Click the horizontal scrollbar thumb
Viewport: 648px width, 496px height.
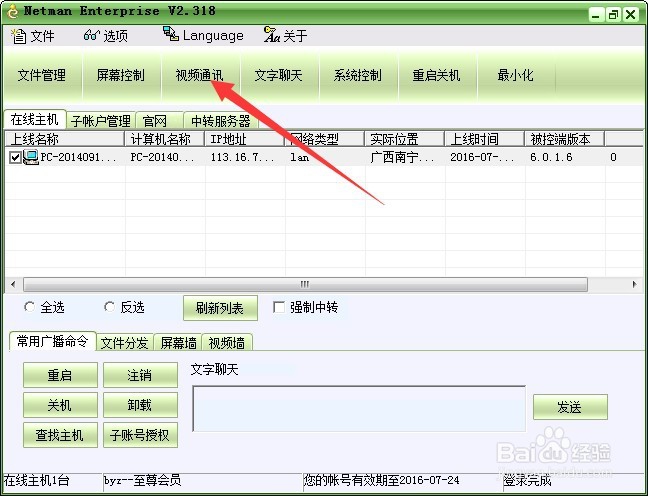click(x=305, y=284)
